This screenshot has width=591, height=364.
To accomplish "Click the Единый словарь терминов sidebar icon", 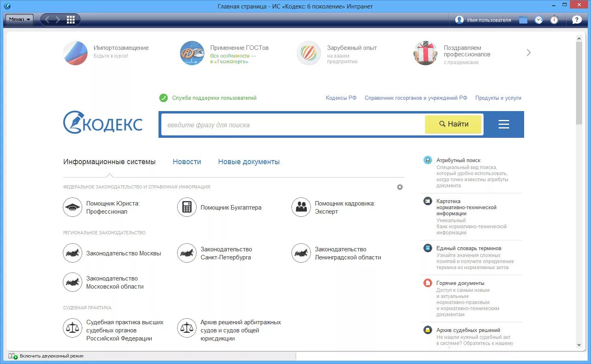I will 428,248.
